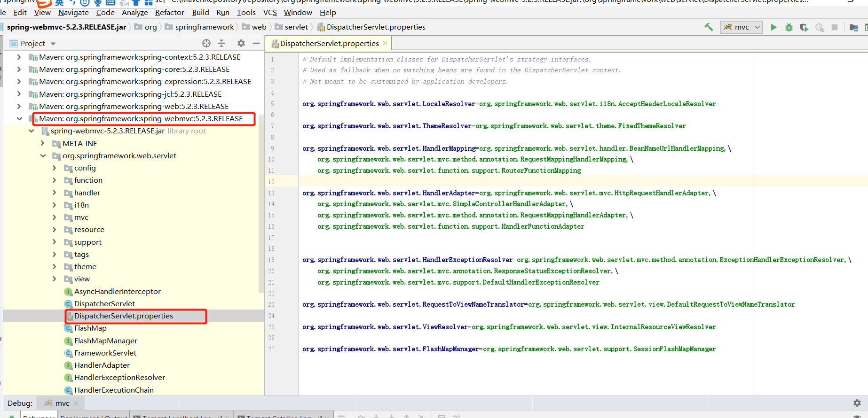Run the mvc configuration
Viewport: 868px width, 418px height.
tap(773, 27)
